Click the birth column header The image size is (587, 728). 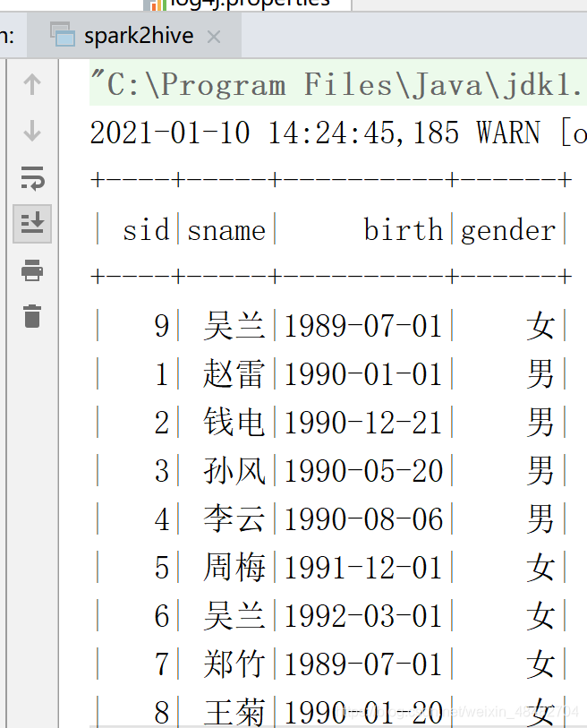click(403, 229)
